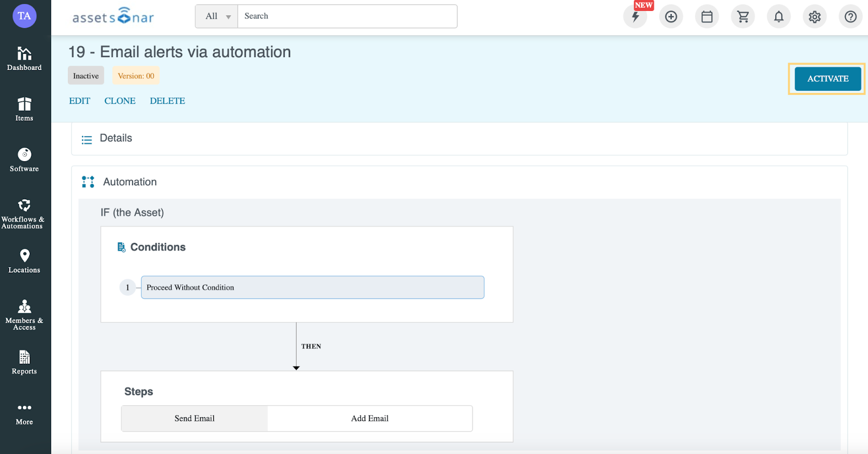Open Members & Access

tap(24, 314)
